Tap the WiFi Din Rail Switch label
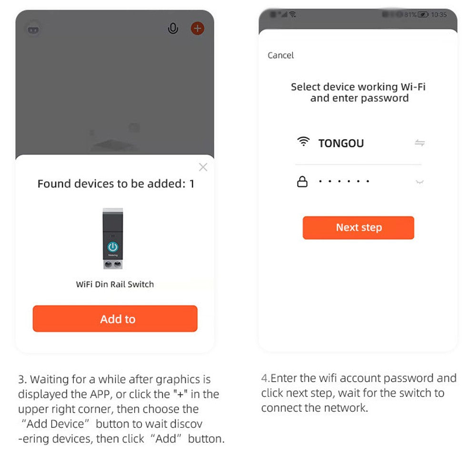 (115, 284)
